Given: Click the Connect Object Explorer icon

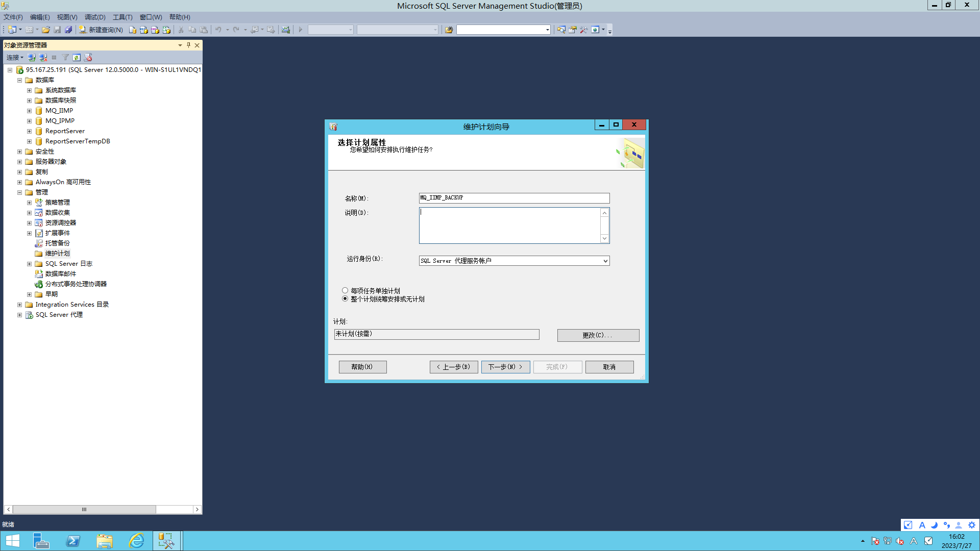Looking at the screenshot, I should (x=32, y=58).
